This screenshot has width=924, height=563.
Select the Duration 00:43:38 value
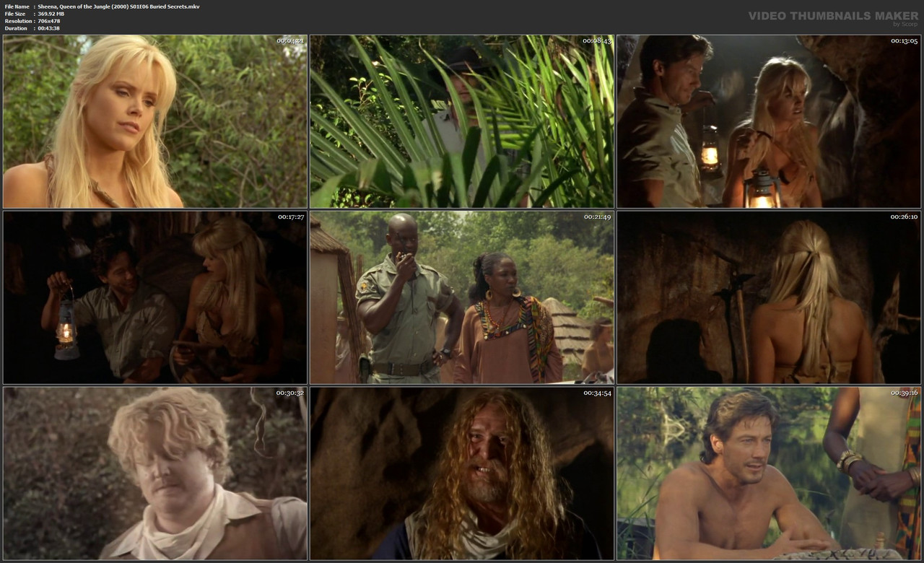coord(51,27)
